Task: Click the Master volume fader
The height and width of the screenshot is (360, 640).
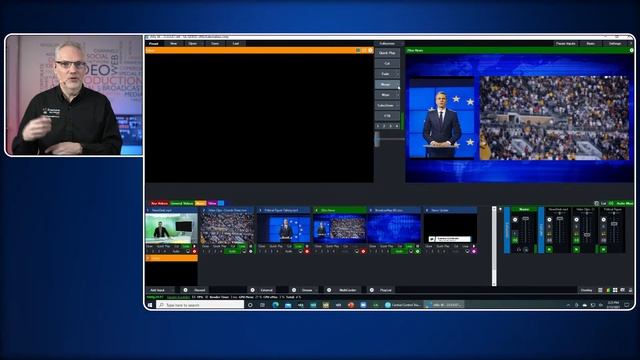Action: 526,219
